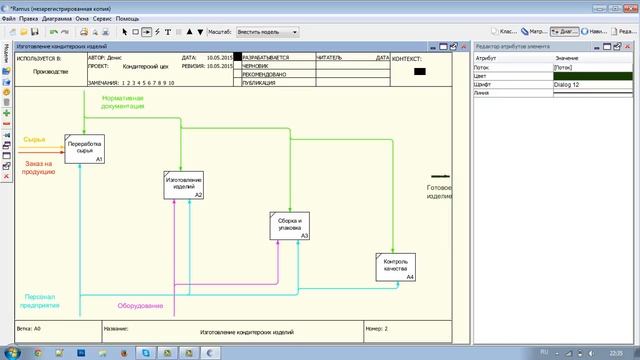Click taskbar volume speaker icon
This screenshot has width=640, height=360.
[x=591, y=353]
